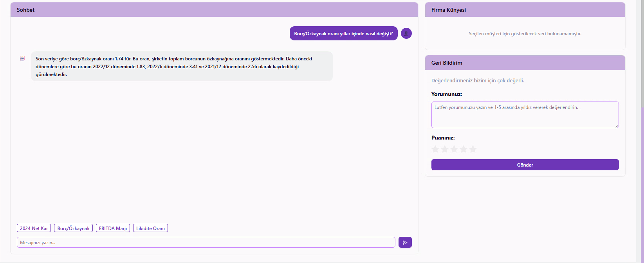
Task: Select the 2024 Net Kar suggestion chip
Action: 34,228
